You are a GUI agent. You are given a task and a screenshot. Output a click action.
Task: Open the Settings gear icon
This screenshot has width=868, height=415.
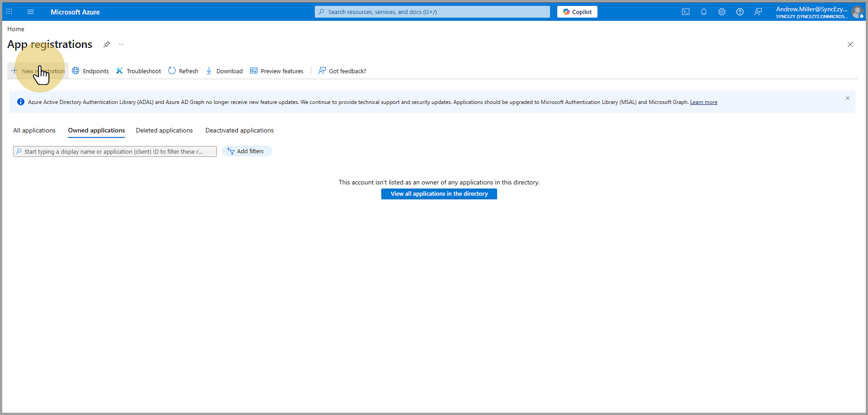tap(721, 12)
